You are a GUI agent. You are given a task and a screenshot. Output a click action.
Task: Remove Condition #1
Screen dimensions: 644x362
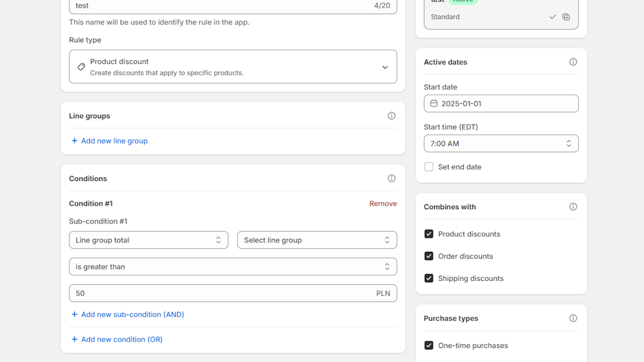(x=383, y=204)
